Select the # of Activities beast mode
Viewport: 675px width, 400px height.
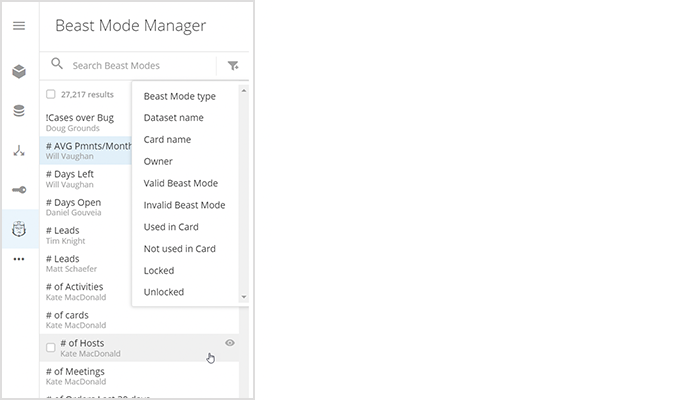[x=86, y=291]
